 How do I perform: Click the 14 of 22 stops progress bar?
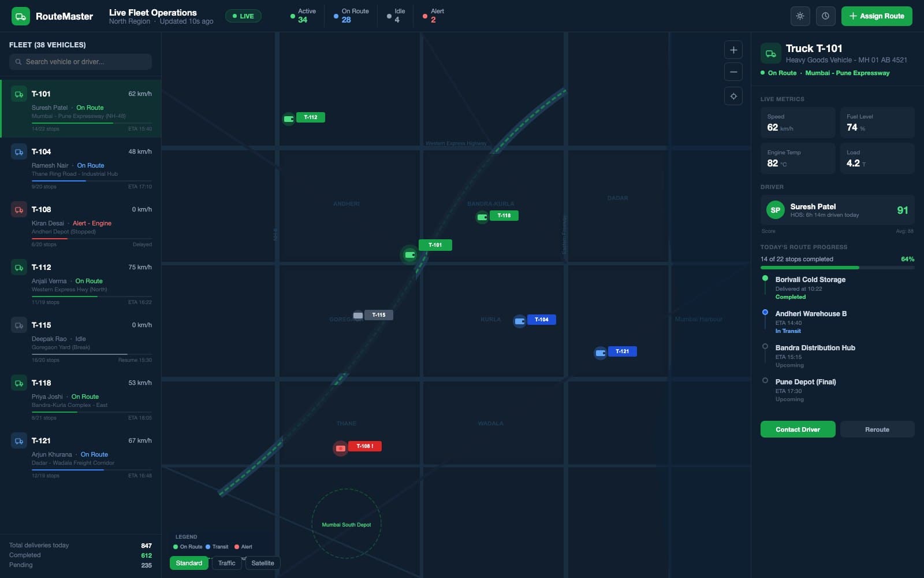837,268
